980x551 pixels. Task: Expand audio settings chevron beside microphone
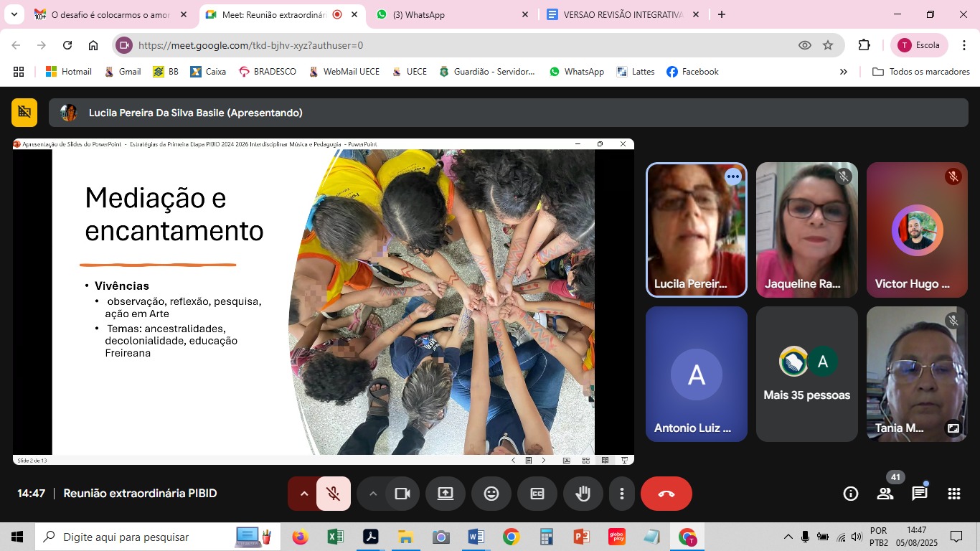(x=303, y=494)
